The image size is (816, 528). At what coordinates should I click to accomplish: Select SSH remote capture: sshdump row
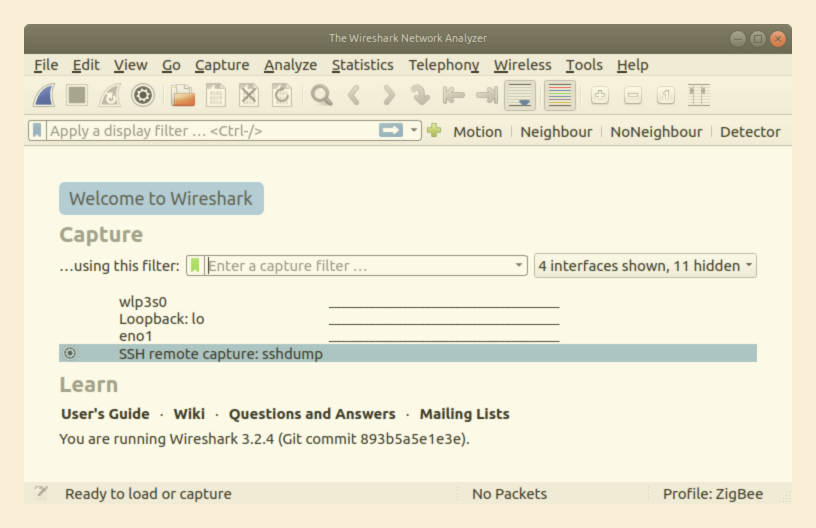[408, 353]
